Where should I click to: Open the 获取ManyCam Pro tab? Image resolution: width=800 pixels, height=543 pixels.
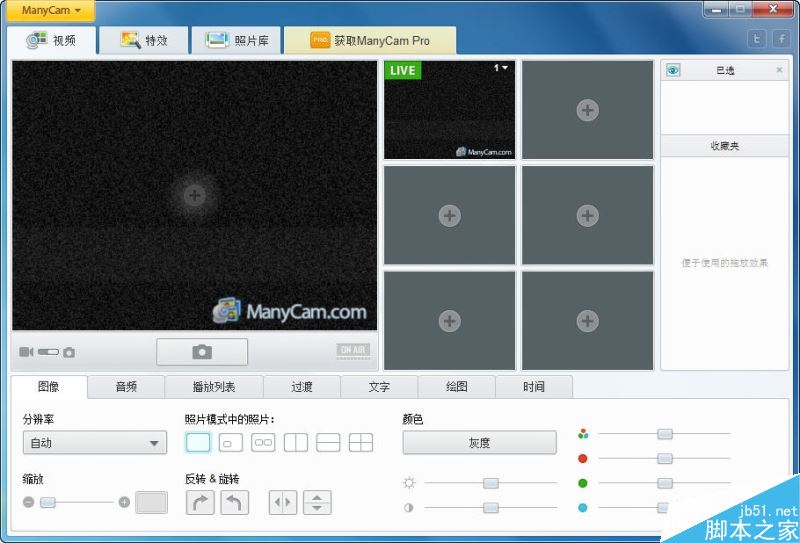point(370,40)
